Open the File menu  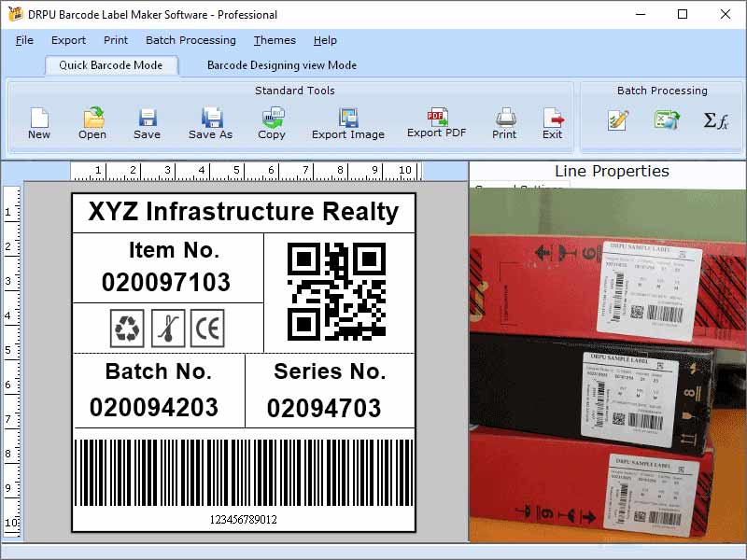click(x=23, y=40)
